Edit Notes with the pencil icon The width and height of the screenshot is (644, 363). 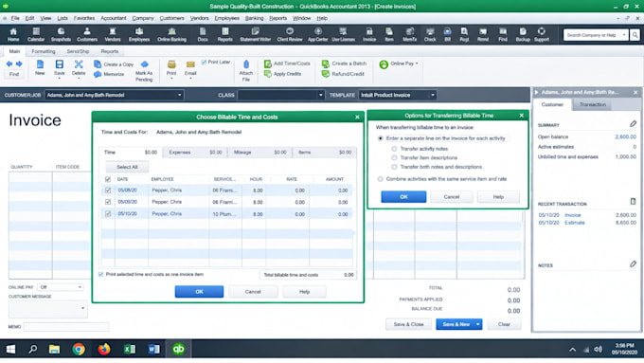tap(633, 263)
